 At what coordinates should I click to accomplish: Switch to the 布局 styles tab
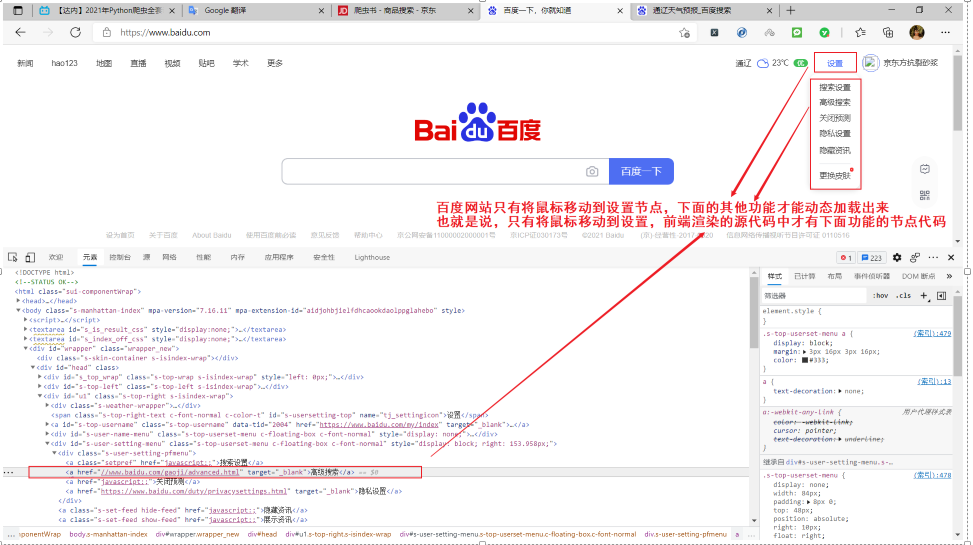click(834, 276)
